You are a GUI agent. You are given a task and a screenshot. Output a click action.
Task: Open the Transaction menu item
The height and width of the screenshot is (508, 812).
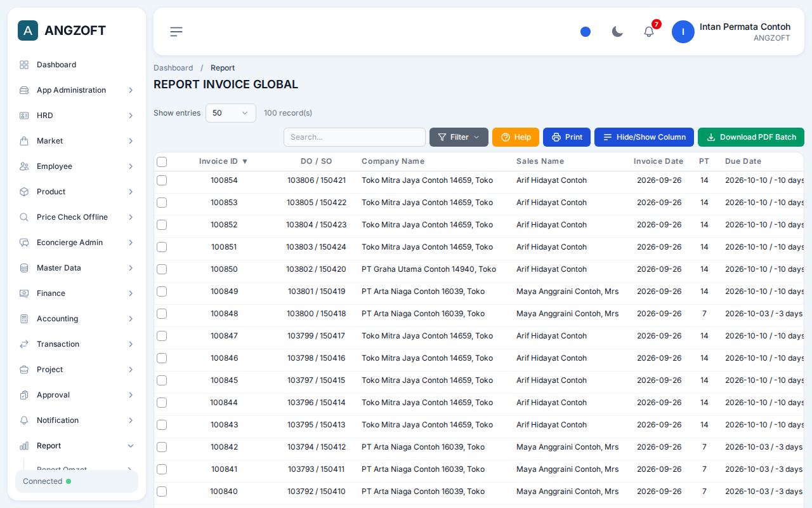click(77, 344)
